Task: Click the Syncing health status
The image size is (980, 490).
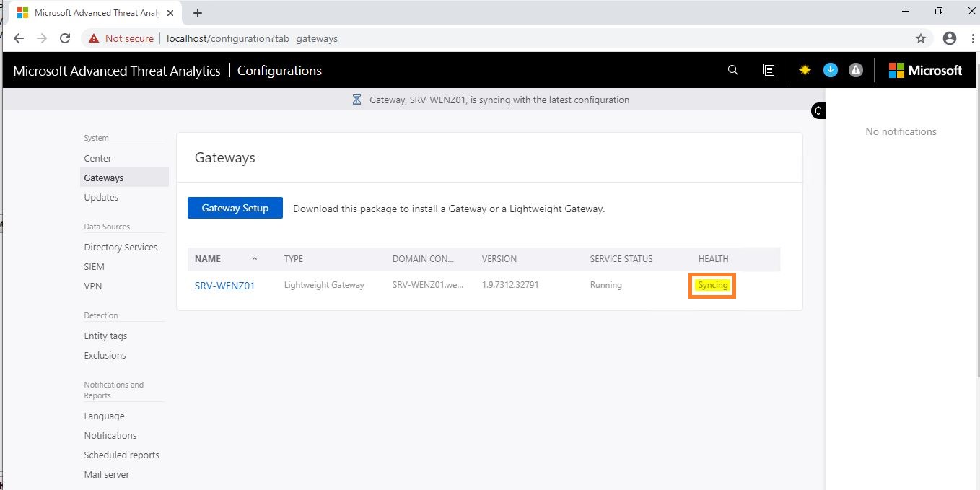Action: (x=713, y=285)
